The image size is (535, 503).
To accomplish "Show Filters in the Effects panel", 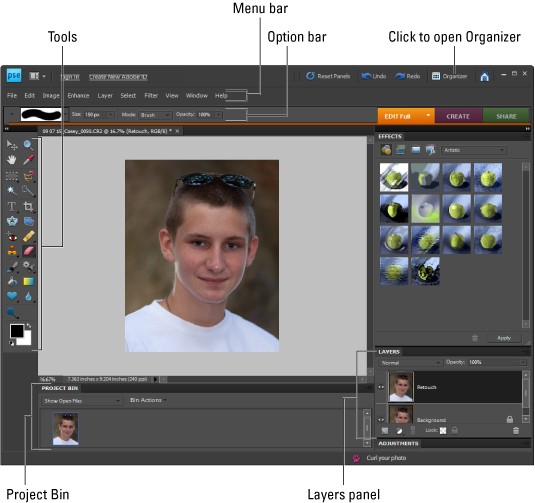I will [x=386, y=150].
